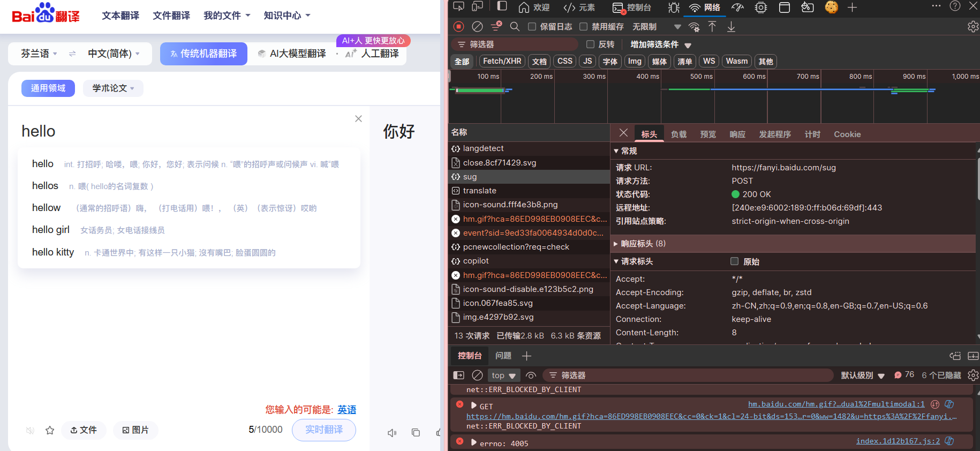Image resolution: width=980 pixels, height=451 pixels.
Task: Open the network panel settings gear
Action: tap(973, 26)
